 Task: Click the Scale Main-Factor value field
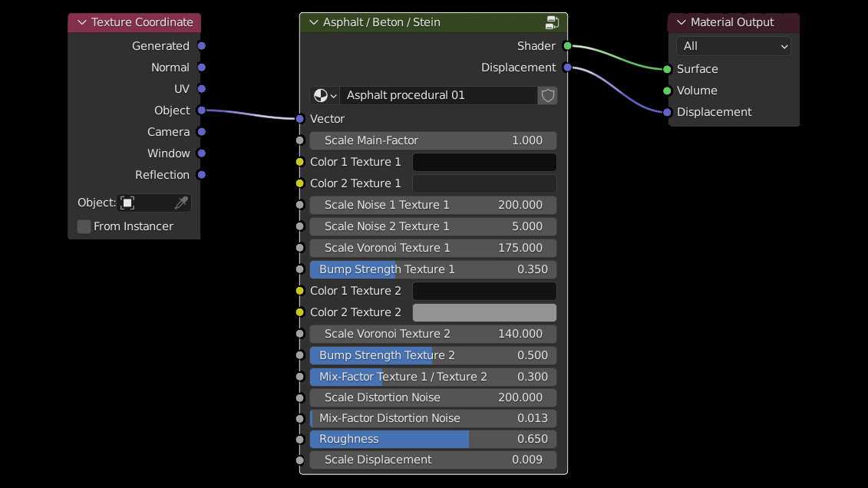click(433, 140)
